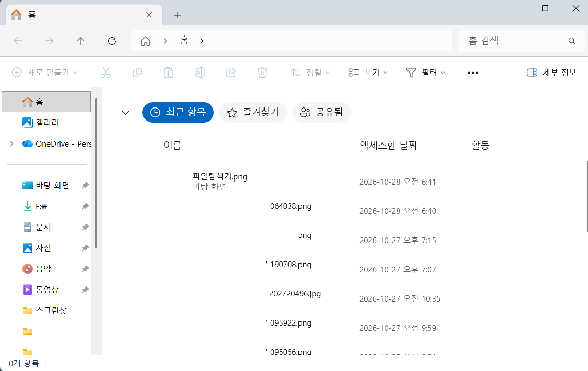Open 스크린샷 folder in sidebar

click(44, 310)
